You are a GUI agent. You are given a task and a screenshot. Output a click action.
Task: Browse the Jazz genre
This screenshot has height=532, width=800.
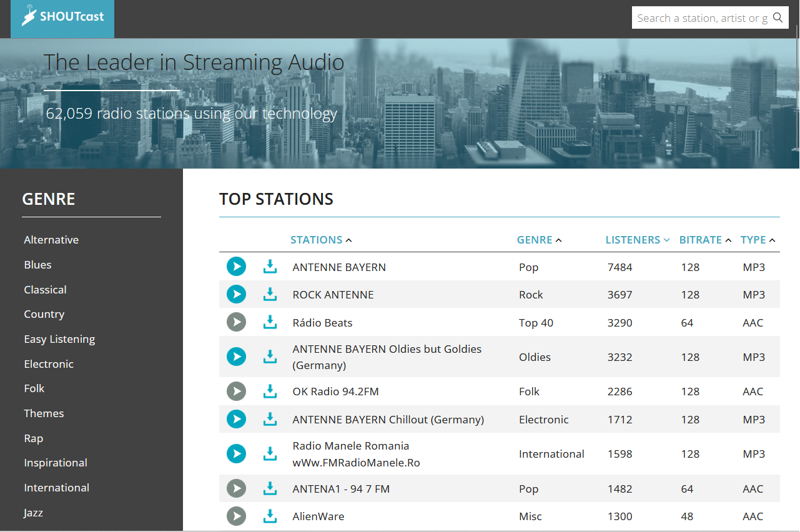coord(34,513)
